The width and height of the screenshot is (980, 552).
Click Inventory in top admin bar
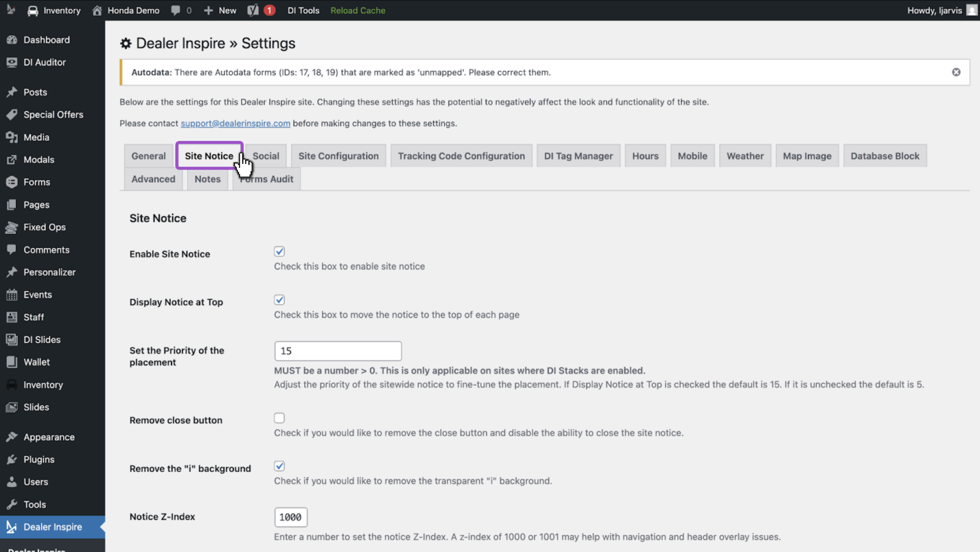click(54, 10)
